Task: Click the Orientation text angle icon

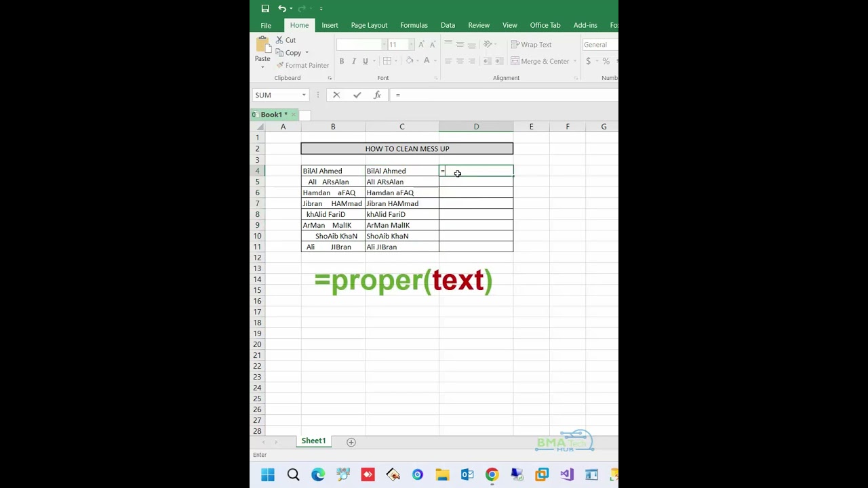Action: coord(488,45)
